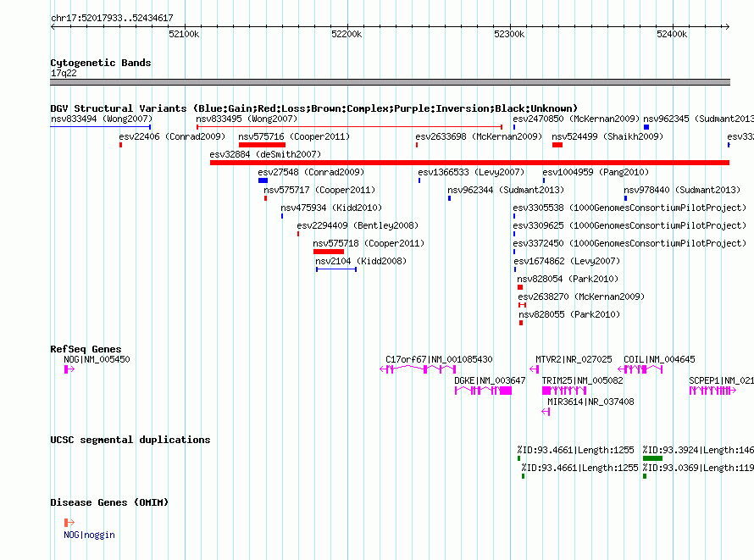
Task: Click the chr17:52017933..52434617 coordinates text
Action: [x=112, y=18]
